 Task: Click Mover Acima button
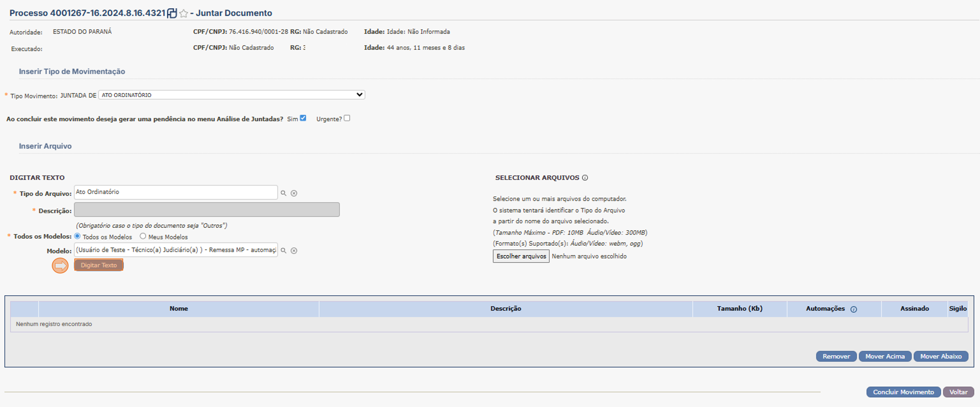coord(885,356)
